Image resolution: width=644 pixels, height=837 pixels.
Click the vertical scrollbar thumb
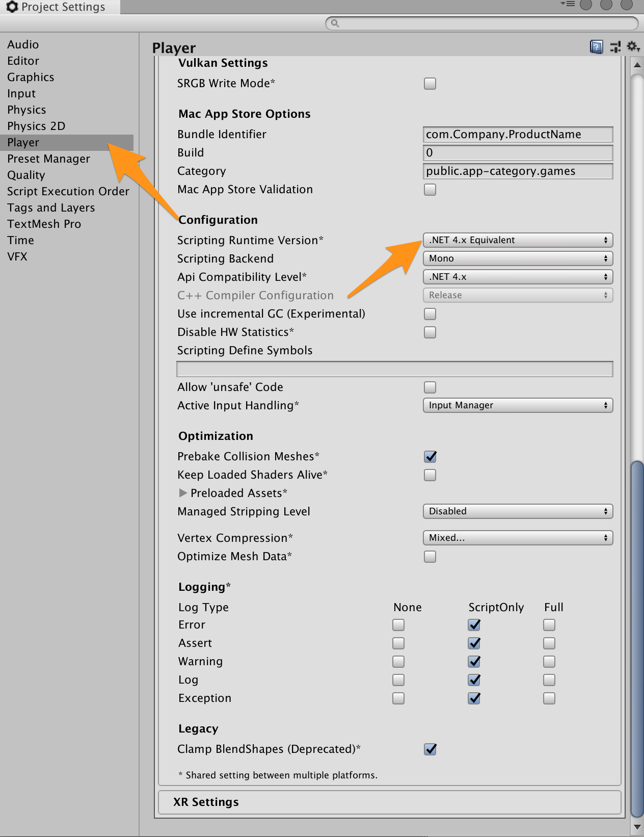tap(637, 639)
